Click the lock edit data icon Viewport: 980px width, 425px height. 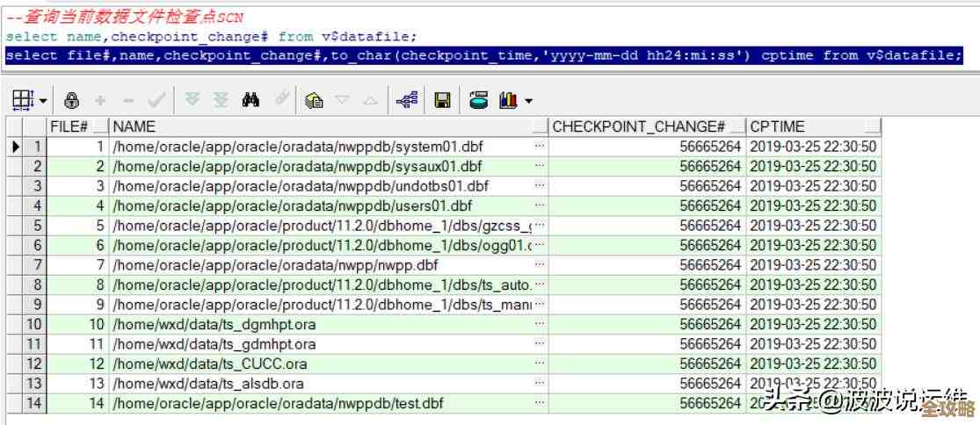pyautogui.click(x=72, y=100)
